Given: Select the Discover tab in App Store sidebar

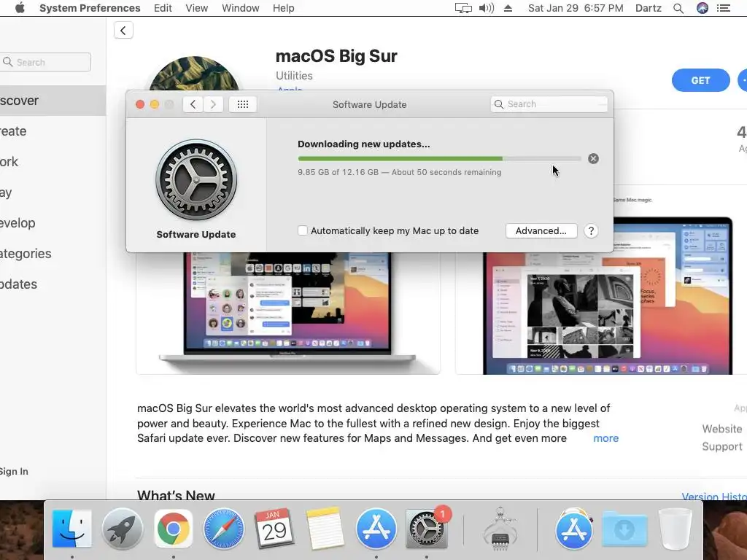Looking at the screenshot, I should [x=53, y=101].
